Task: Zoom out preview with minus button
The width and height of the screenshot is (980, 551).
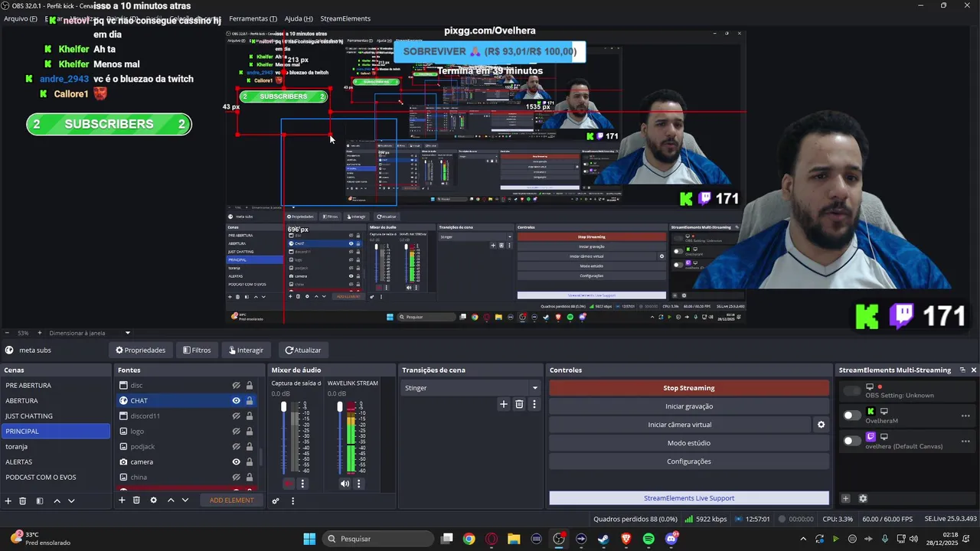Action: click(7, 333)
